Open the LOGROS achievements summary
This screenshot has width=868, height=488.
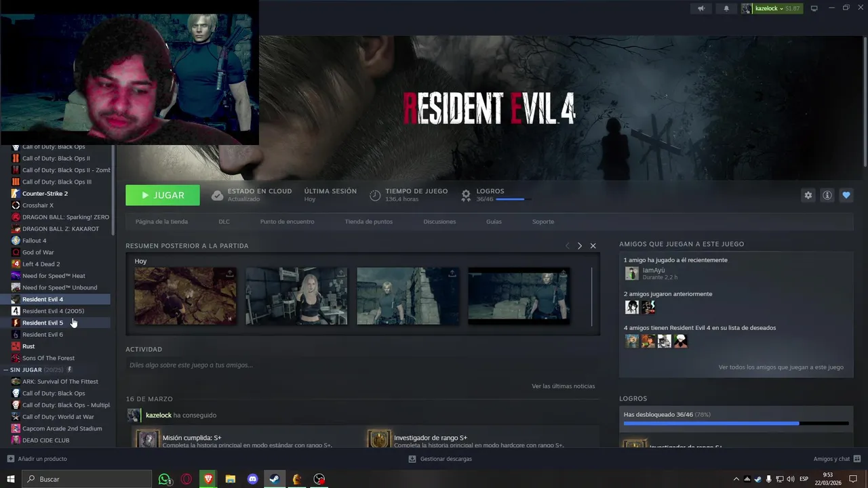(495, 195)
